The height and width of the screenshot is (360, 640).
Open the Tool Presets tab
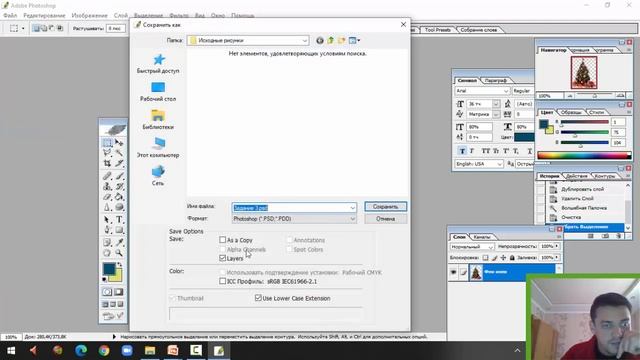pos(438,30)
